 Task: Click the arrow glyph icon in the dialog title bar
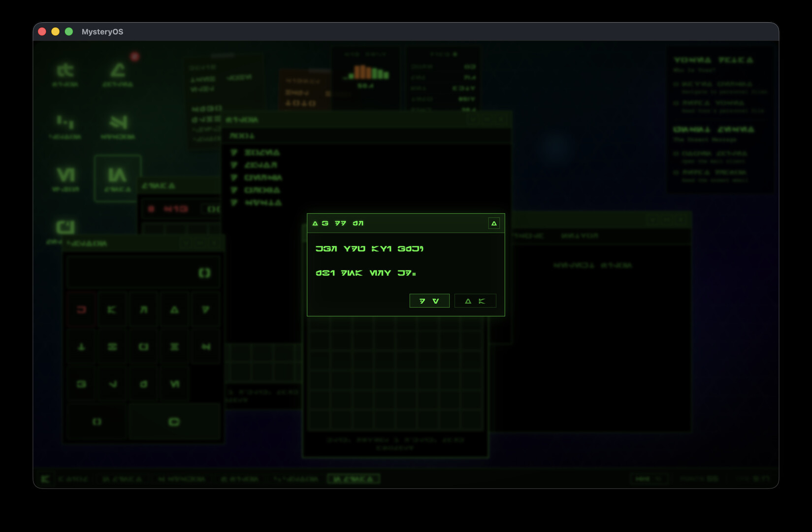coord(493,223)
